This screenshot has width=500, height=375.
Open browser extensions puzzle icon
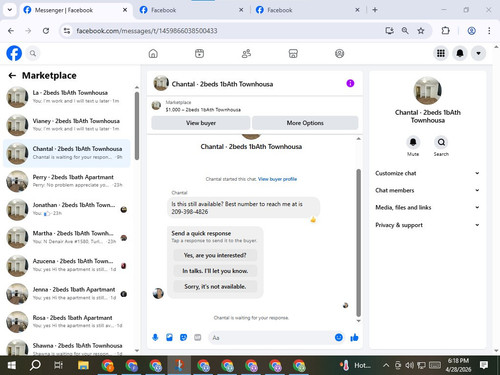(445, 31)
